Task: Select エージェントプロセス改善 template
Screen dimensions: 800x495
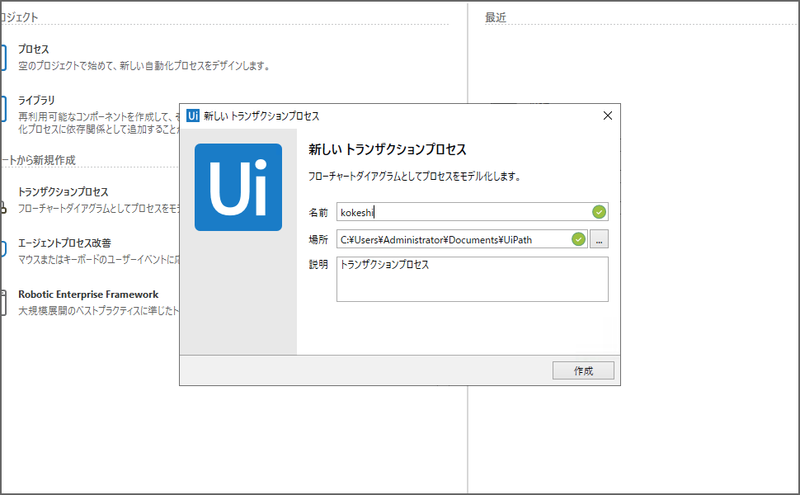Action: tap(64, 243)
